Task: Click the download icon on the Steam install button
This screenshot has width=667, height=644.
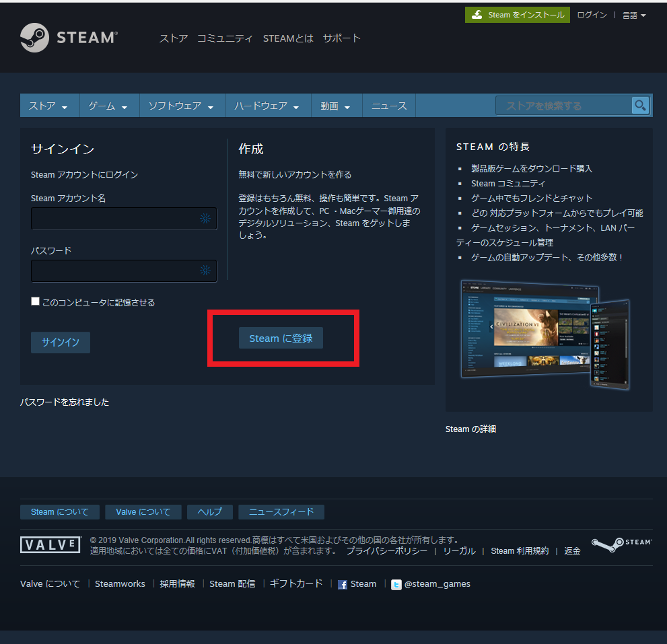Action: [x=477, y=15]
